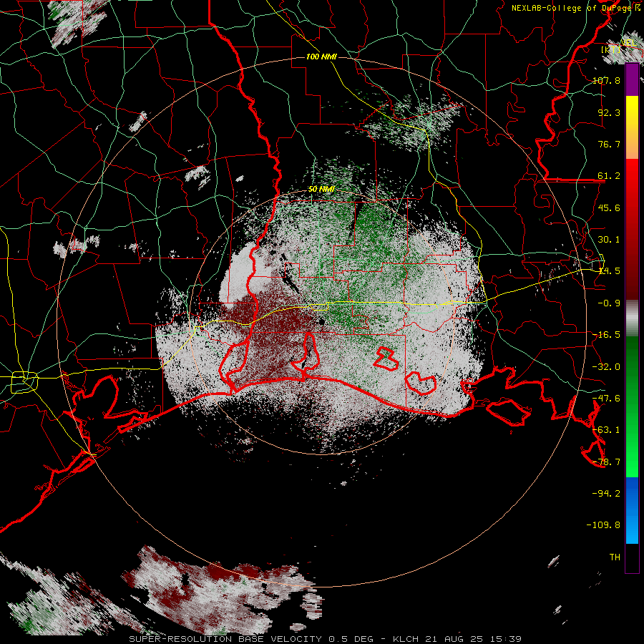Select the purple segment of the color bar

pos(632,80)
